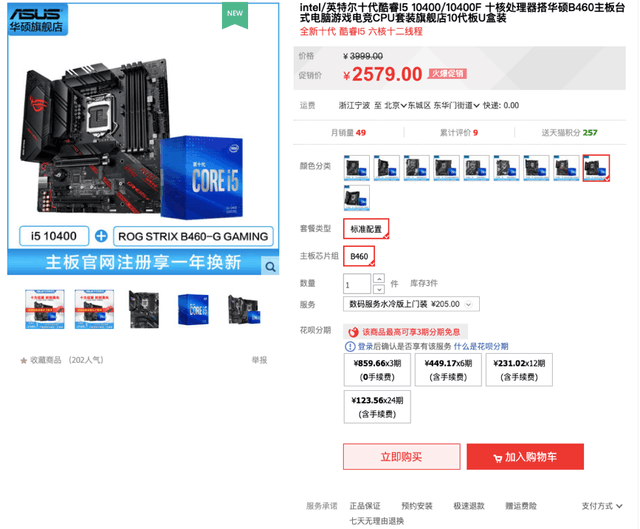Click the 月销量 49 monthly sales text
The height and width of the screenshot is (529, 640).
click(348, 133)
